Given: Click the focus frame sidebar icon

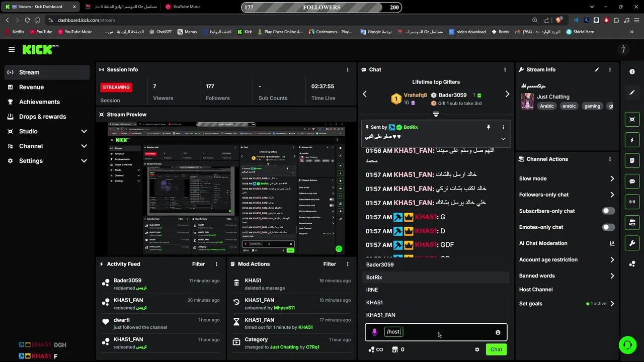Looking at the screenshot, I should click(x=632, y=119).
